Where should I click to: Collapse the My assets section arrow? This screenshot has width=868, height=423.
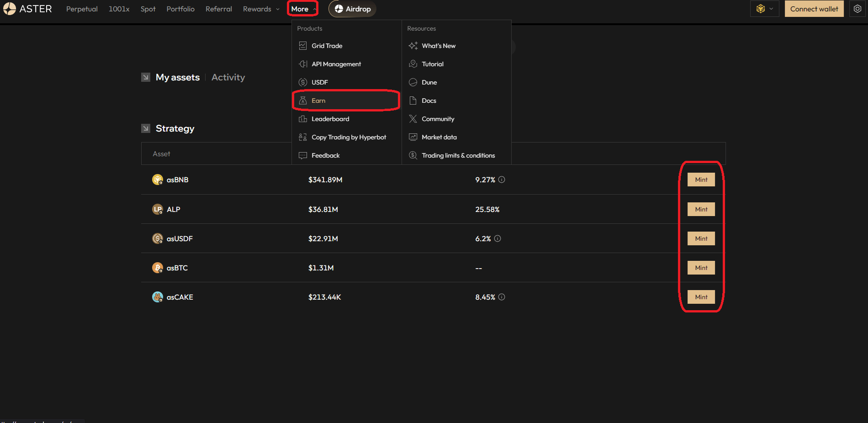coord(146,77)
